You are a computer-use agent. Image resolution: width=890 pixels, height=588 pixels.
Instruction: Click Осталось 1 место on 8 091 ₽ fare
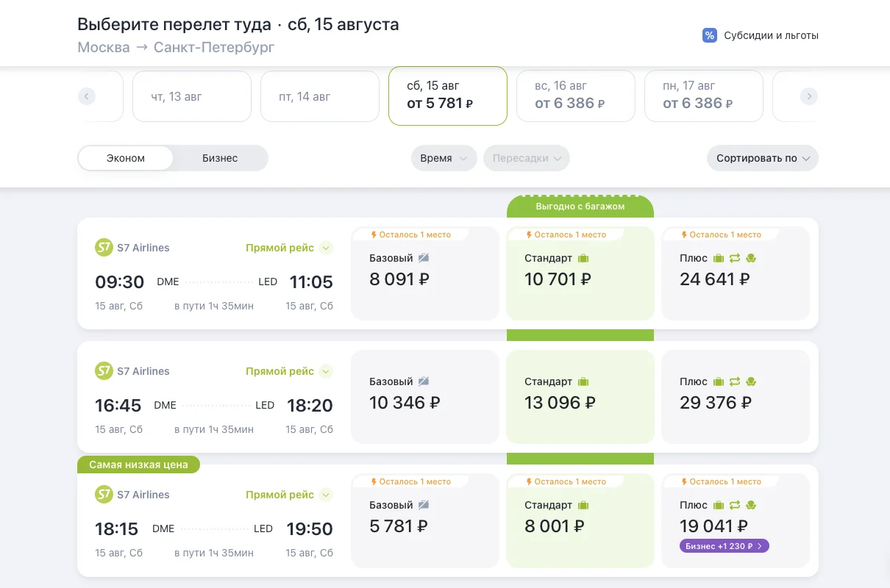coord(411,234)
